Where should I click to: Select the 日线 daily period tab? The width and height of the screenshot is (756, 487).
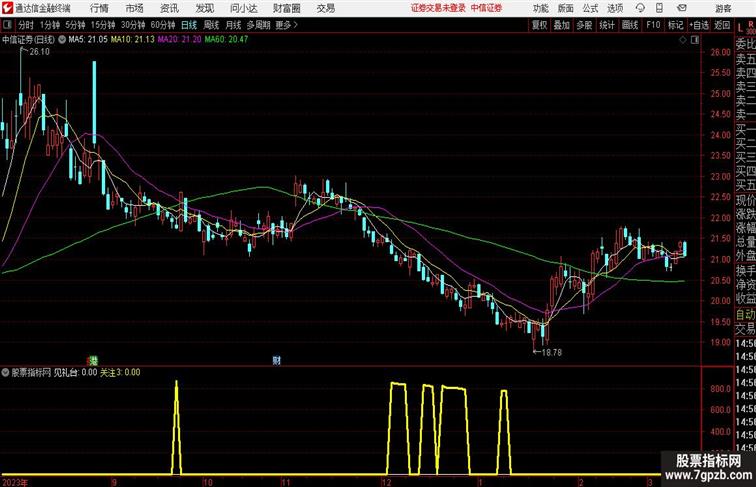[189, 25]
